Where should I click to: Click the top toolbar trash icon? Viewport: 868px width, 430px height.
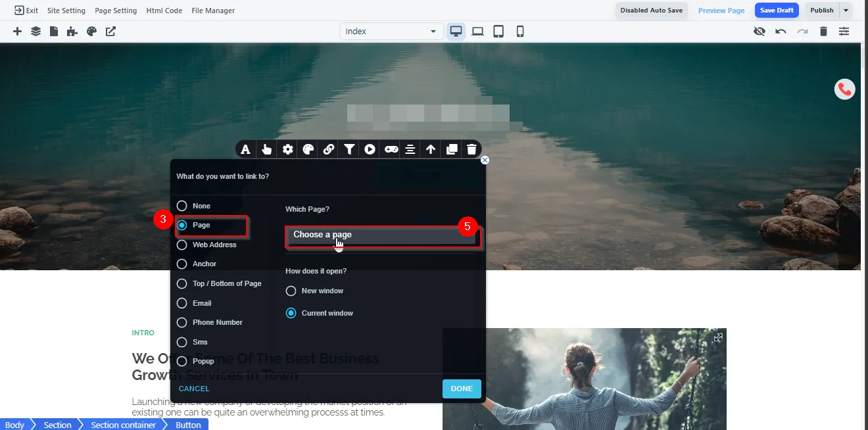tap(823, 31)
